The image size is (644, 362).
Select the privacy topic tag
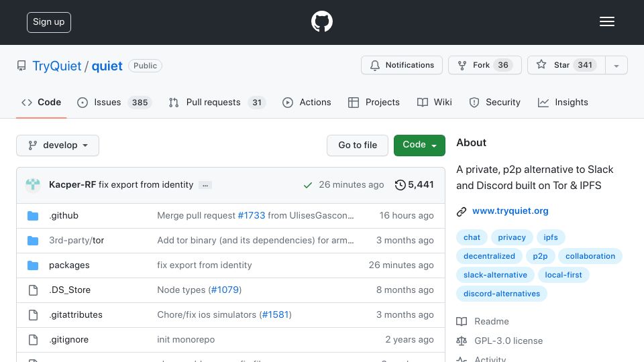512,237
